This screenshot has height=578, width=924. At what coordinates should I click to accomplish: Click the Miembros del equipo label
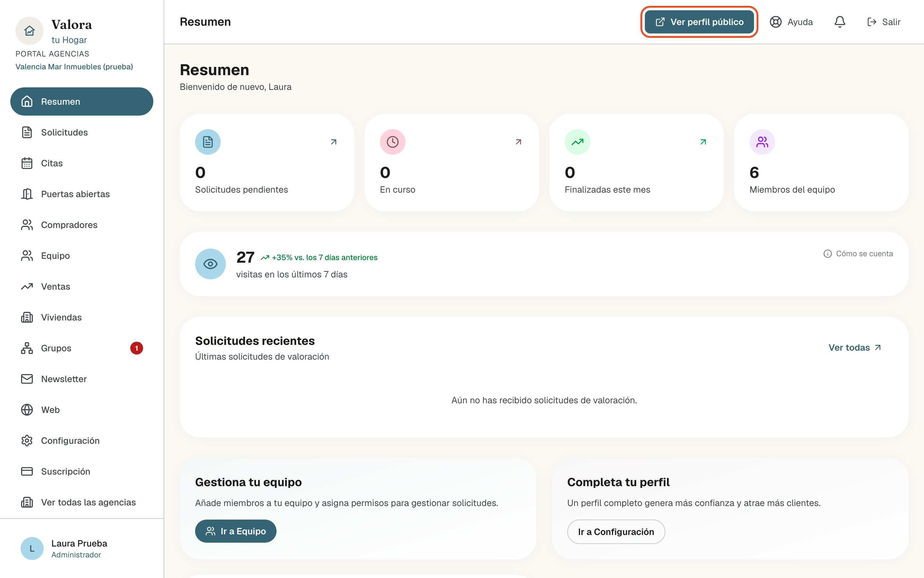click(792, 189)
